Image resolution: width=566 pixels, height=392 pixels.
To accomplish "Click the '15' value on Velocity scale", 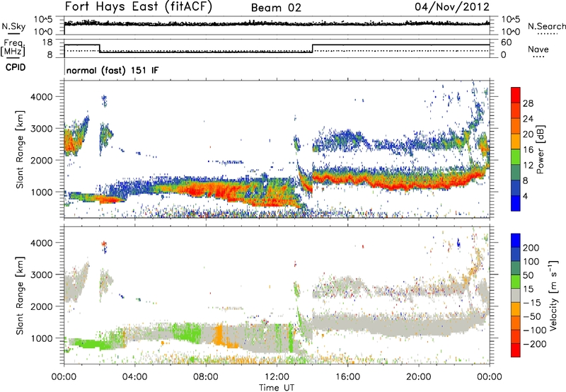I will [529, 289].
